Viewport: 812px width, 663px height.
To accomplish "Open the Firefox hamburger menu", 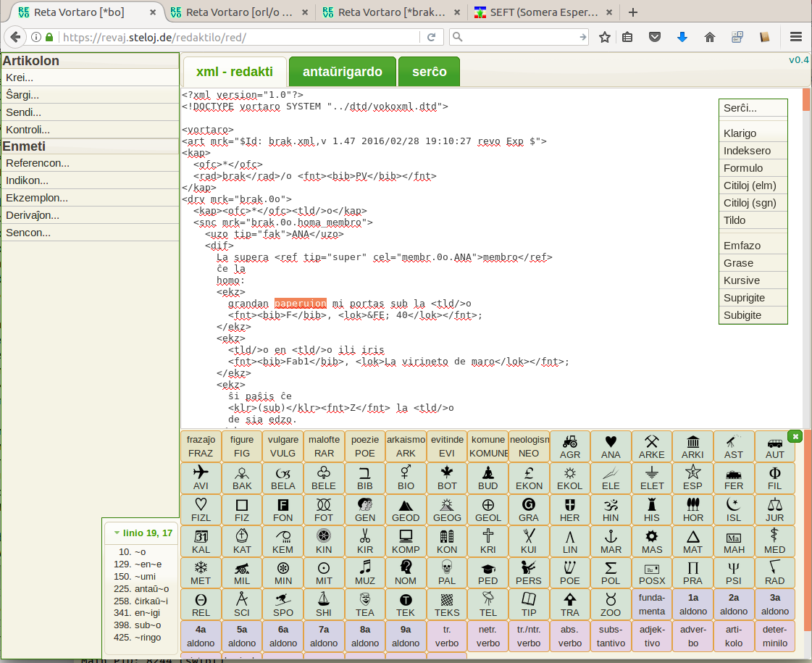I will coord(795,37).
